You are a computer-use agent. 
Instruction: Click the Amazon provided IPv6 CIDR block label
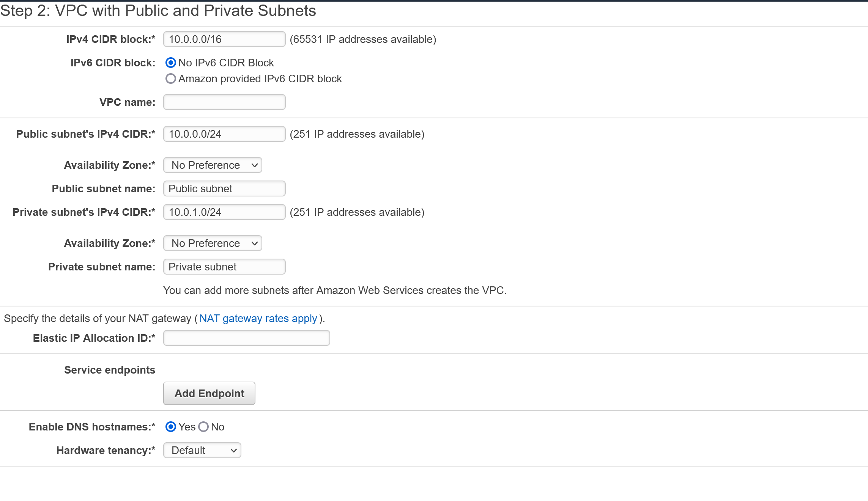[260, 79]
